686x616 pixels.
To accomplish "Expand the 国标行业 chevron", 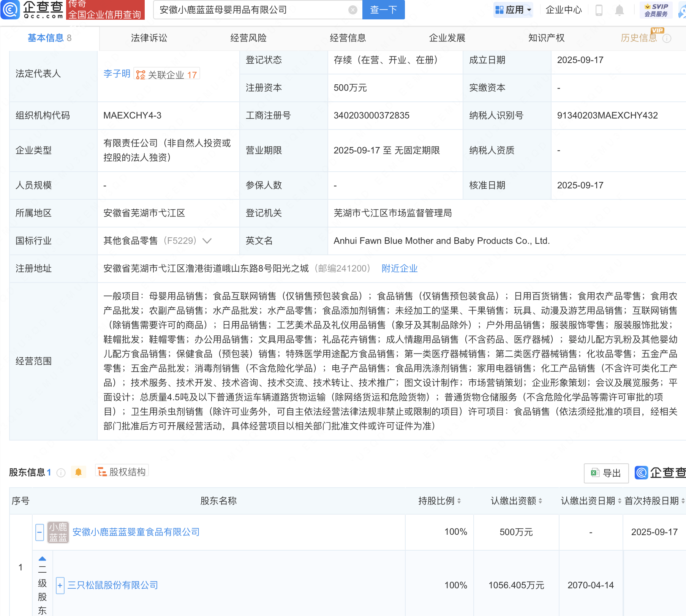I will tap(207, 241).
